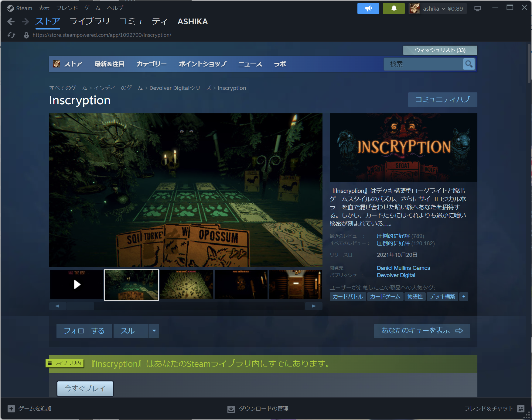Click the store avatar icon next to ストア
Viewport: 532px width, 420px height.
click(56, 64)
